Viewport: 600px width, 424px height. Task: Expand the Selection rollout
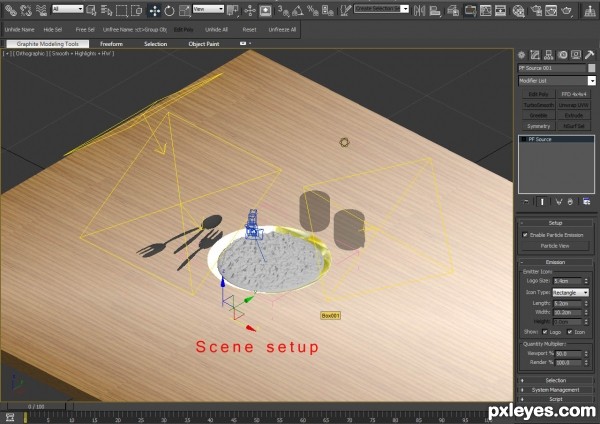click(x=555, y=380)
